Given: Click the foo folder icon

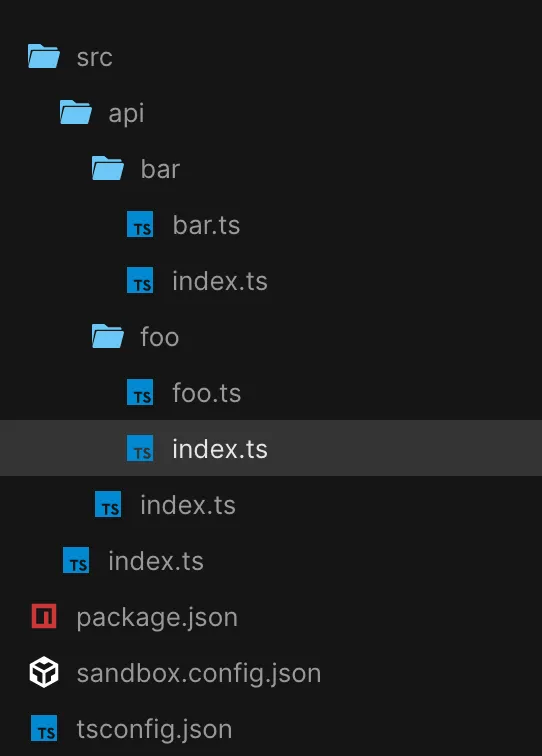Looking at the screenshot, I should click(108, 336).
